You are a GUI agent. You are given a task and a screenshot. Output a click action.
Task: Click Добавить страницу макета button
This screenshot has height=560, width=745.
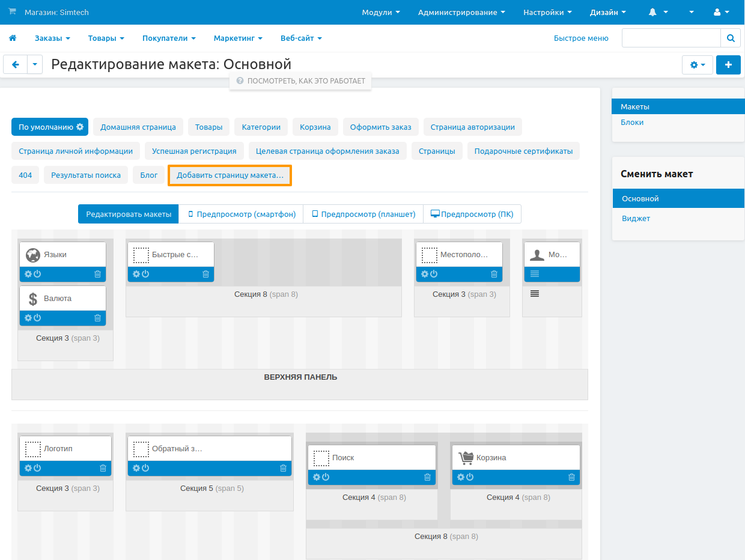pyautogui.click(x=230, y=175)
